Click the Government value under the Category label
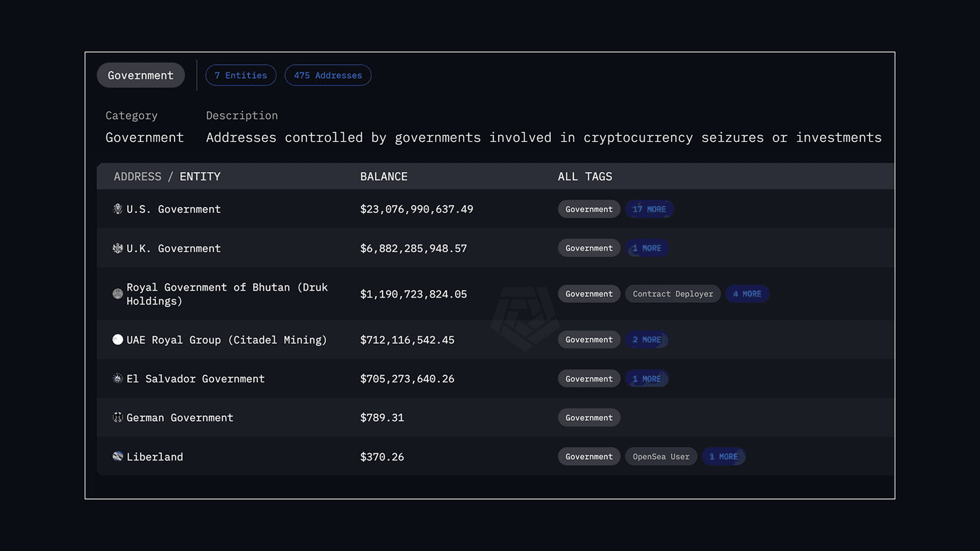Screen dimensions: 980x551 (145, 138)
